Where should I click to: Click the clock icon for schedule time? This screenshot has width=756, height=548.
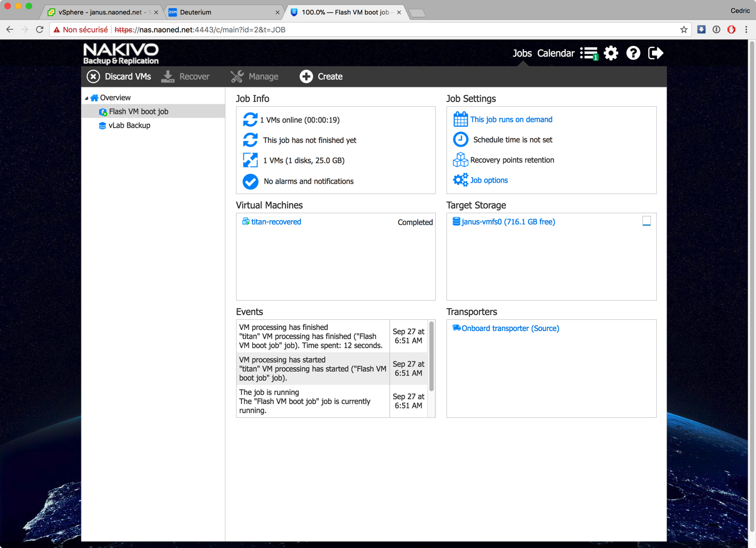[460, 140]
